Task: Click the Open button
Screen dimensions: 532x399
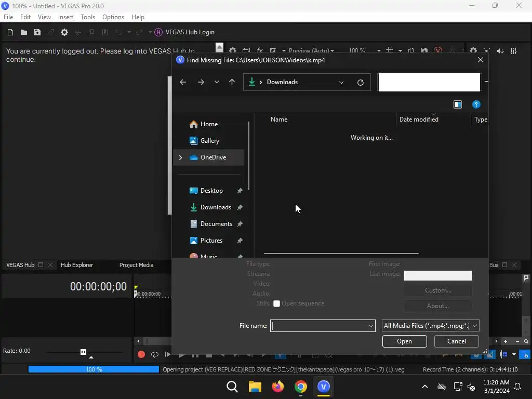Action: (x=404, y=341)
